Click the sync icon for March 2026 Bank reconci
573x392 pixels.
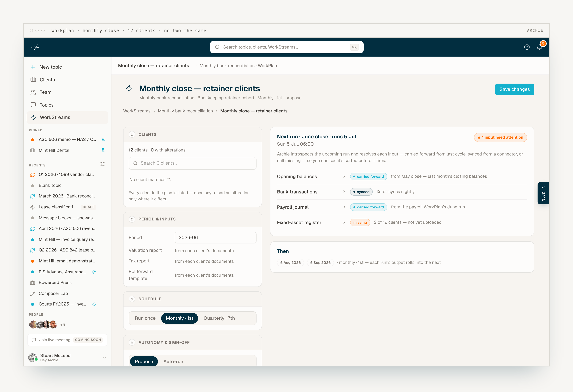click(x=33, y=196)
